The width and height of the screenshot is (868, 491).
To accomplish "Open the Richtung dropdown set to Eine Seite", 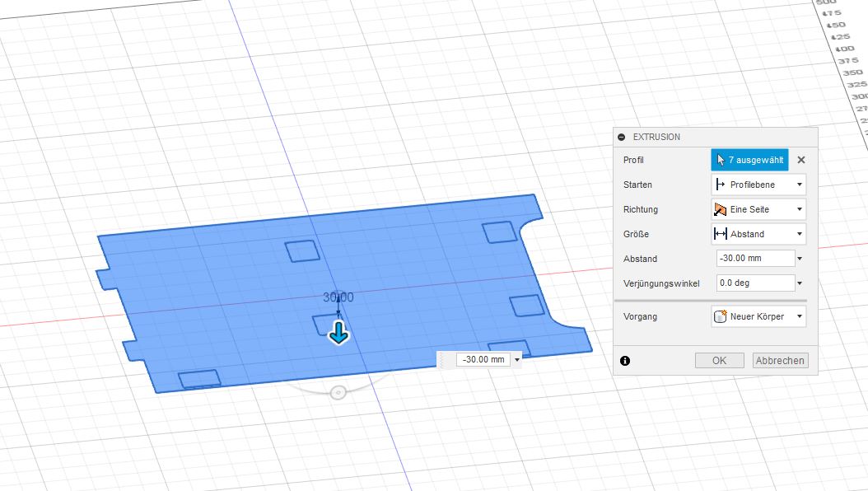I will 758,209.
